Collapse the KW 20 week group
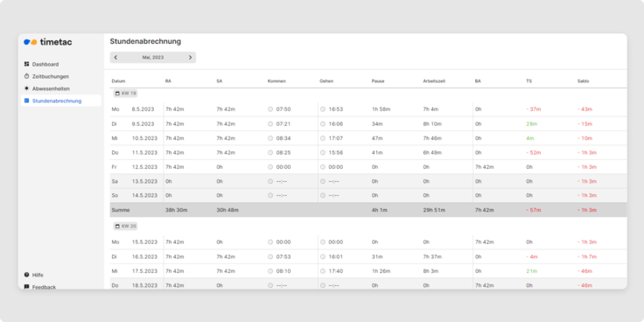The height and width of the screenshot is (322, 644). pos(125,227)
